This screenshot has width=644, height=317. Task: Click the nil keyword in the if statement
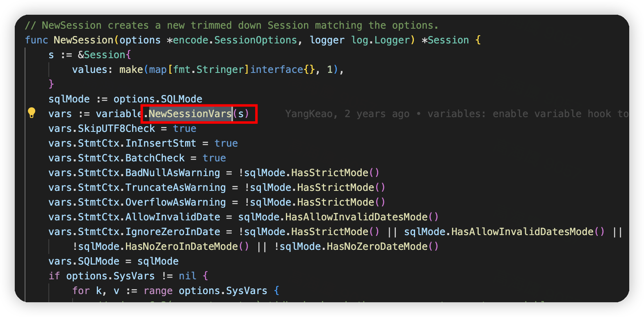[x=187, y=276]
